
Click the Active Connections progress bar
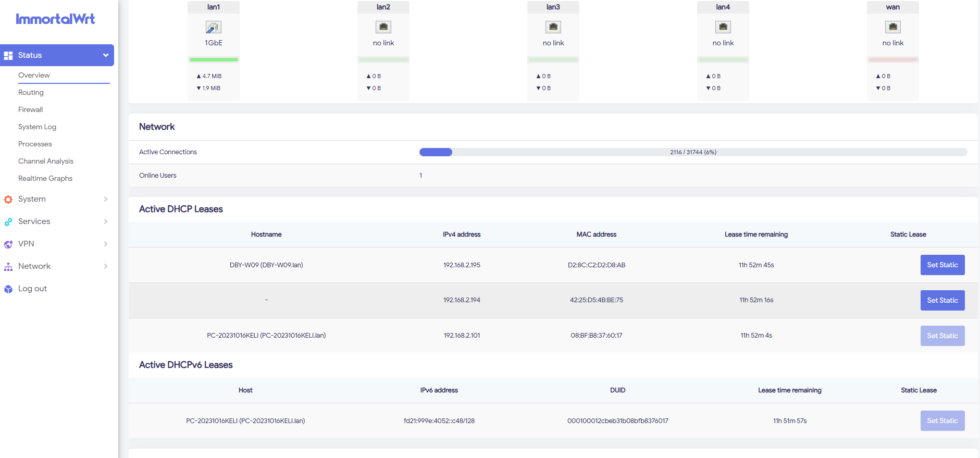pyautogui.click(x=693, y=152)
